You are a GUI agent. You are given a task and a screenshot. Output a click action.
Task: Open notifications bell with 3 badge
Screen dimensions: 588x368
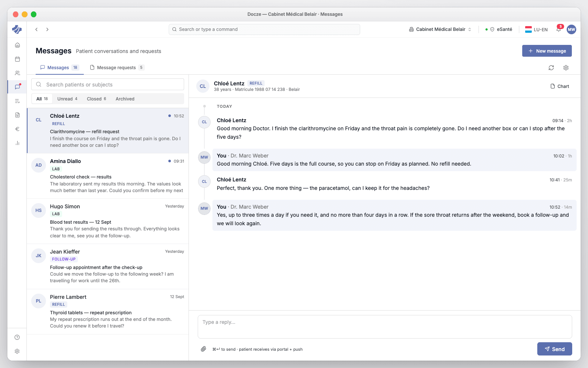(x=559, y=29)
